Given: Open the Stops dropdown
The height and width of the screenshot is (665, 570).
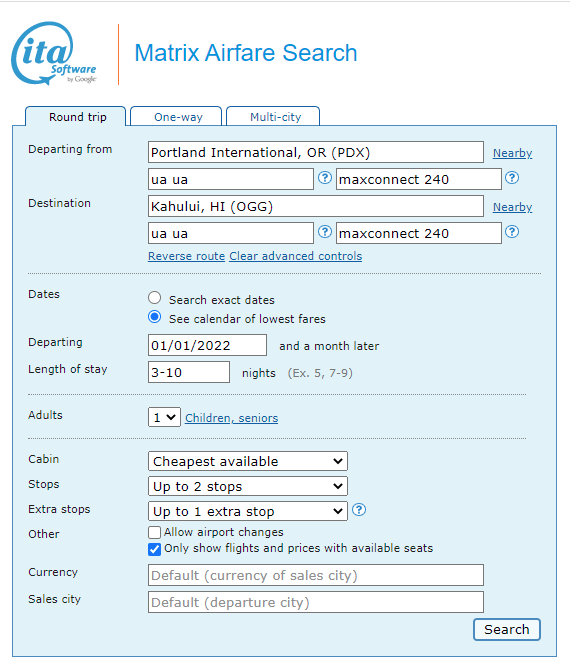Looking at the screenshot, I should click(248, 486).
